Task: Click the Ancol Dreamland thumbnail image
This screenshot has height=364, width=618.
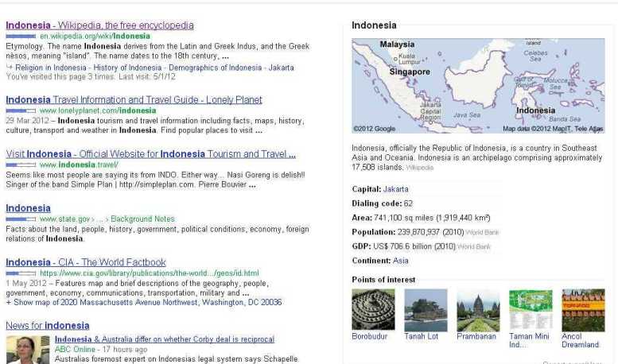Action: pyautogui.click(x=583, y=311)
